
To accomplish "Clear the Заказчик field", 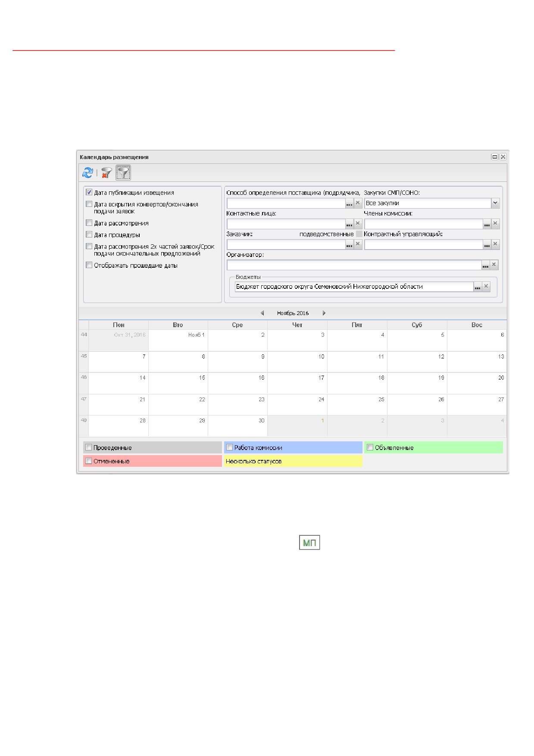I will [x=358, y=244].
